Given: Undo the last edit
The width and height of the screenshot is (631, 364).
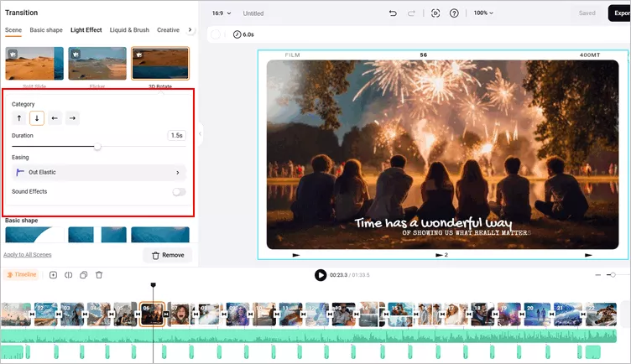Looking at the screenshot, I should point(393,13).
